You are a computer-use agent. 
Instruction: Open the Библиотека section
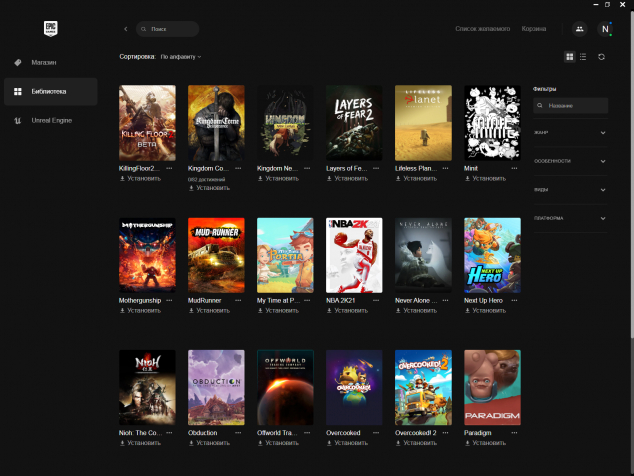(51, 92)
